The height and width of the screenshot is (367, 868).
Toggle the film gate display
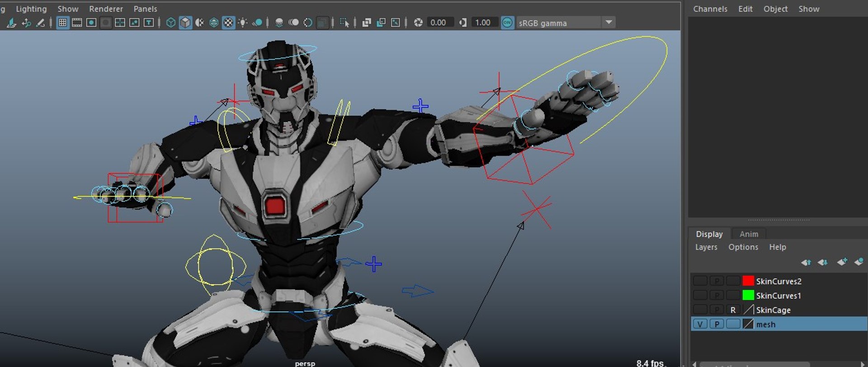(77, 23)
